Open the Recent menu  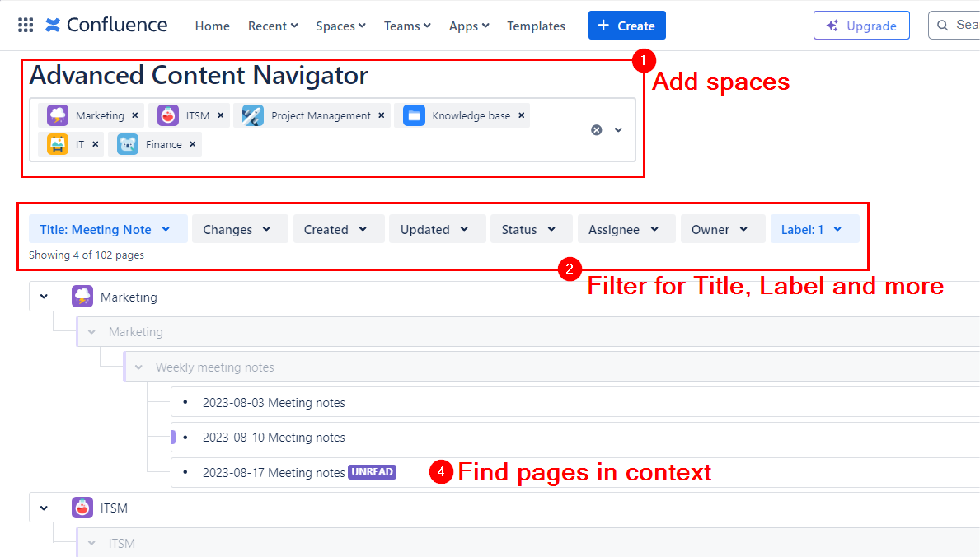[273, 26]
